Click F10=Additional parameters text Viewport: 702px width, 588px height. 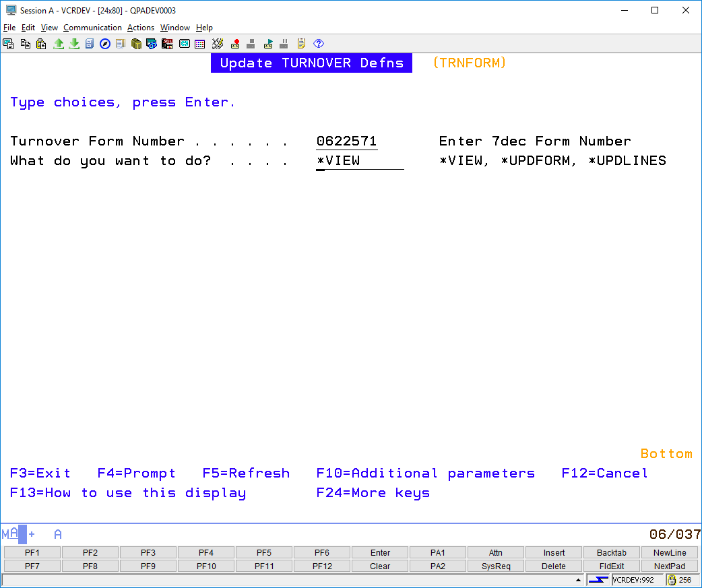tap(426, 473)
